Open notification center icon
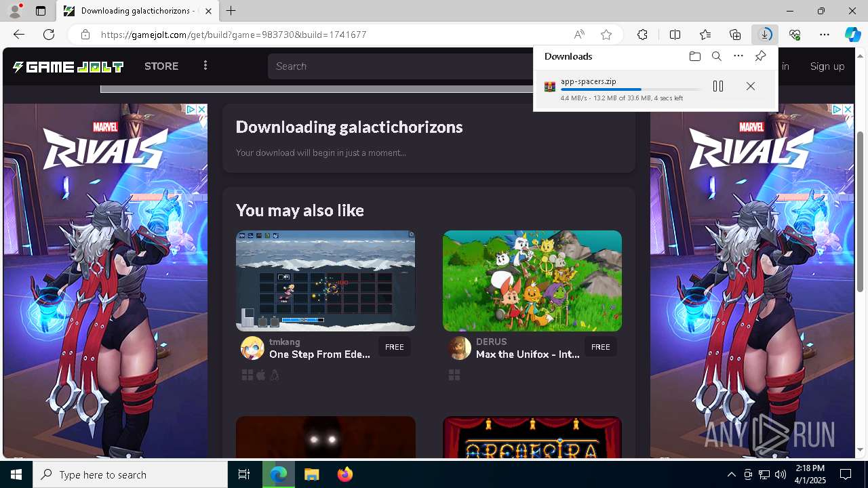This screenshot has width=868, height=488. coord(846,474)
